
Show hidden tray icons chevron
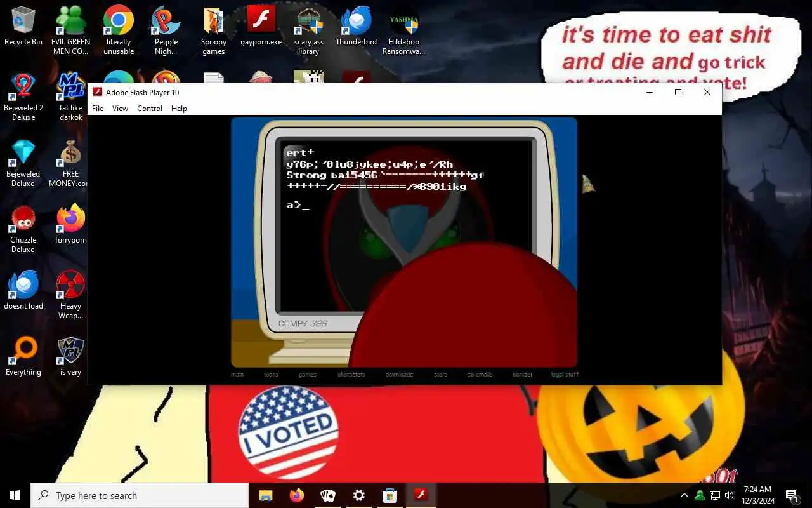[x=684, y=495]
